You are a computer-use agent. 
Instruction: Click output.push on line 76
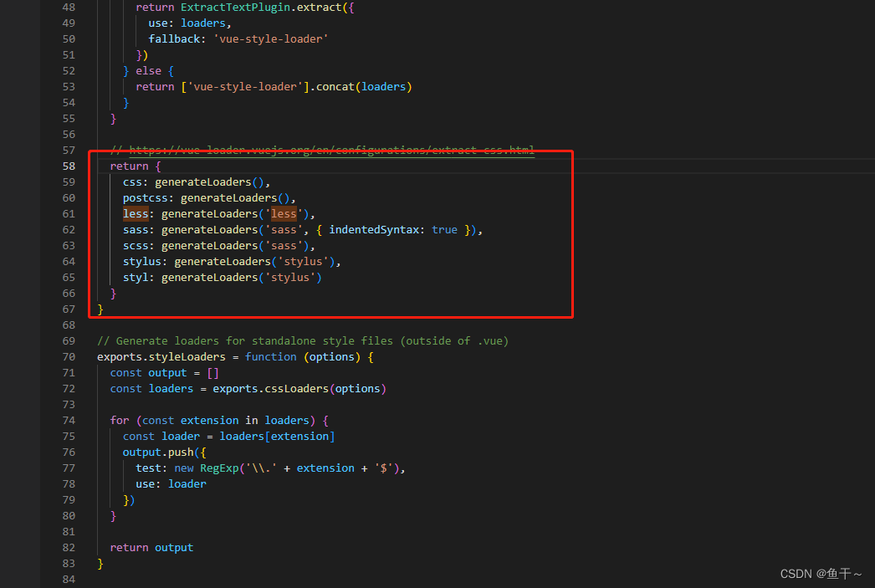(x=158, y=452)
